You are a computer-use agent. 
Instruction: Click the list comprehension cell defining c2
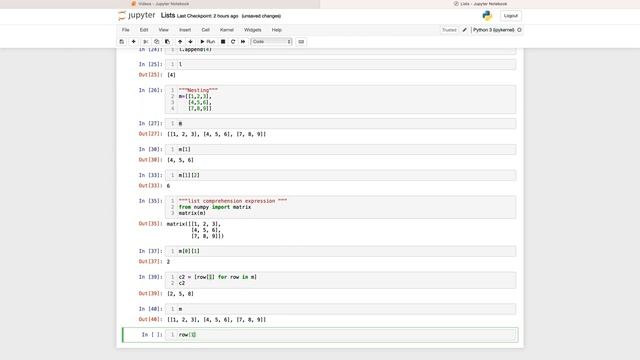click(x=340, y=280)
